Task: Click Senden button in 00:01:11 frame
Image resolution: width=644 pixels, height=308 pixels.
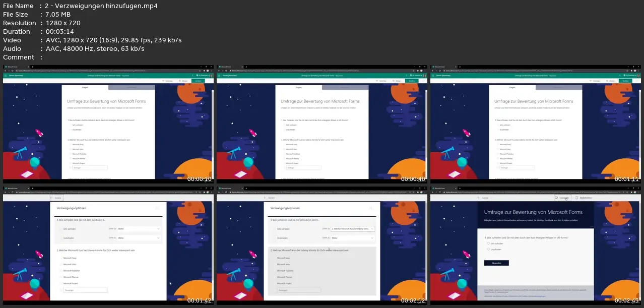Action: coord(625,81)
